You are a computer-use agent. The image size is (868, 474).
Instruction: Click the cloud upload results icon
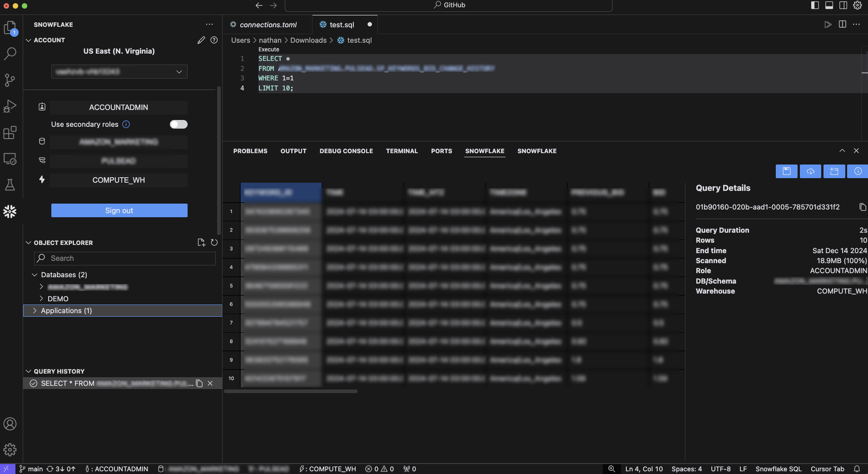pos(810,171)
